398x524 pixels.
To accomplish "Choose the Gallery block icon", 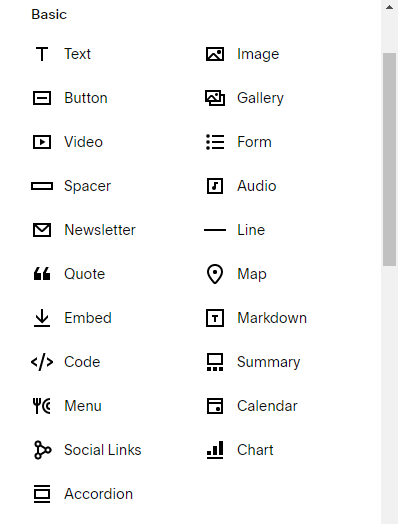I will coord(215,98).
